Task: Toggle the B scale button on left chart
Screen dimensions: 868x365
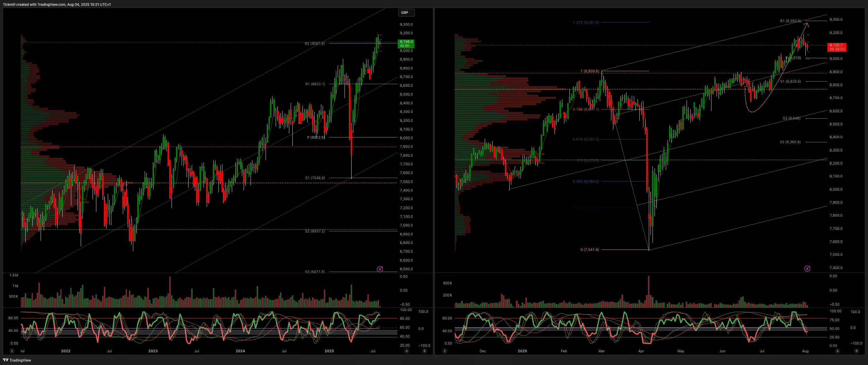Action: 424,351
